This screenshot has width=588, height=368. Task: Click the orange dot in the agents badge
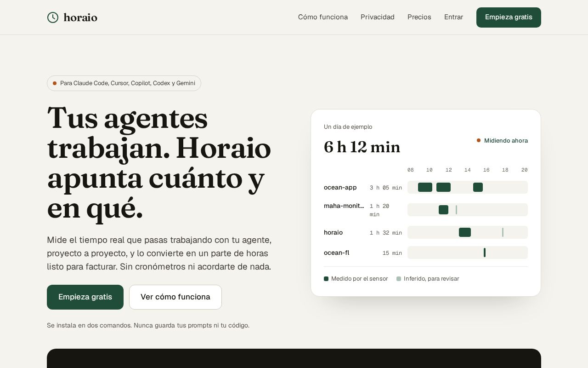click(x=55, y=83)
